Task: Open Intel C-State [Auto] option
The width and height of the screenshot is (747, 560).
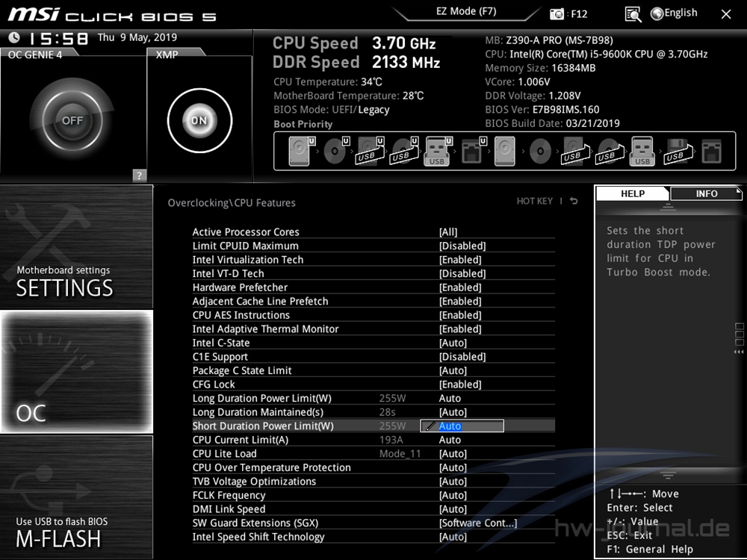Action: pyautogui.click(x=373, y=343)
